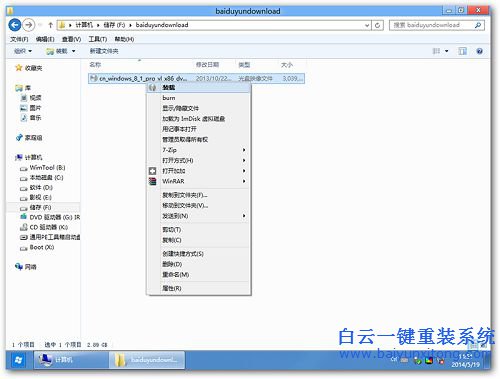
Task: Open 音乐 music library
Action: coord(31,118)
